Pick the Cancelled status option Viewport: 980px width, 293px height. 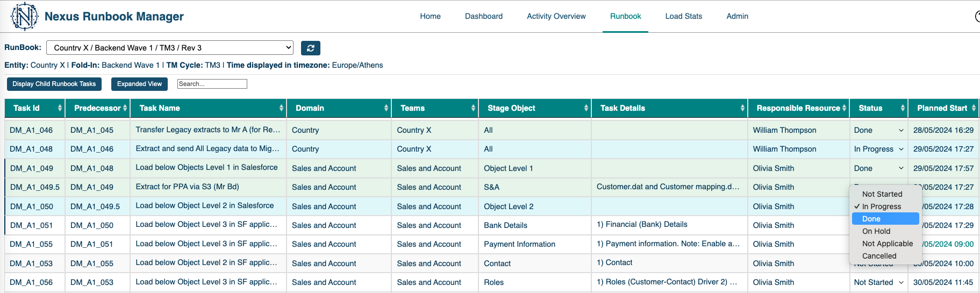(879, 256)
